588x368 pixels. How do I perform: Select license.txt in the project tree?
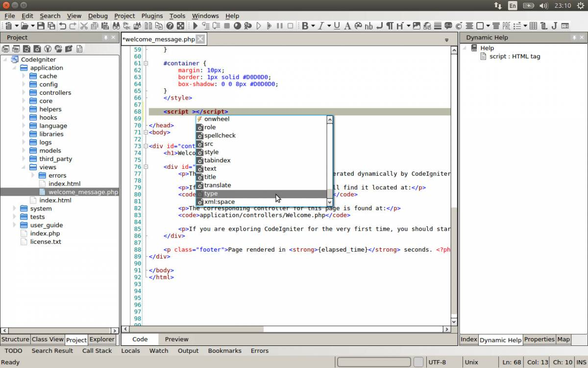point(46,242)
